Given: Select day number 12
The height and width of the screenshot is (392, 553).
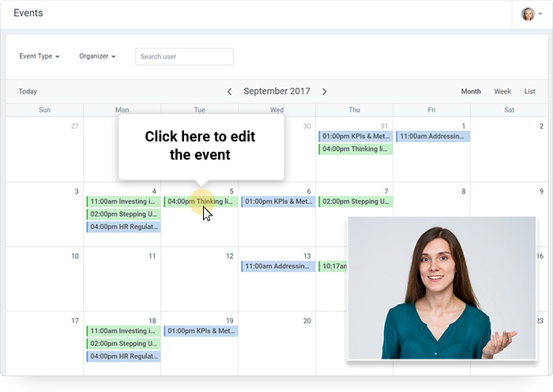Looking at the screenshot, I should click(x=230, y=256).
